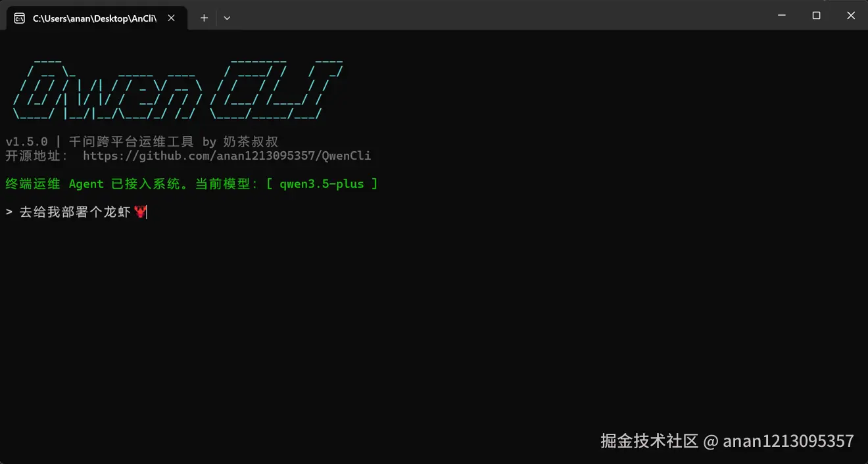Click the command prompt icon on the tab
The width and height of the screenshot is (868, 464).
click(18, 18)
